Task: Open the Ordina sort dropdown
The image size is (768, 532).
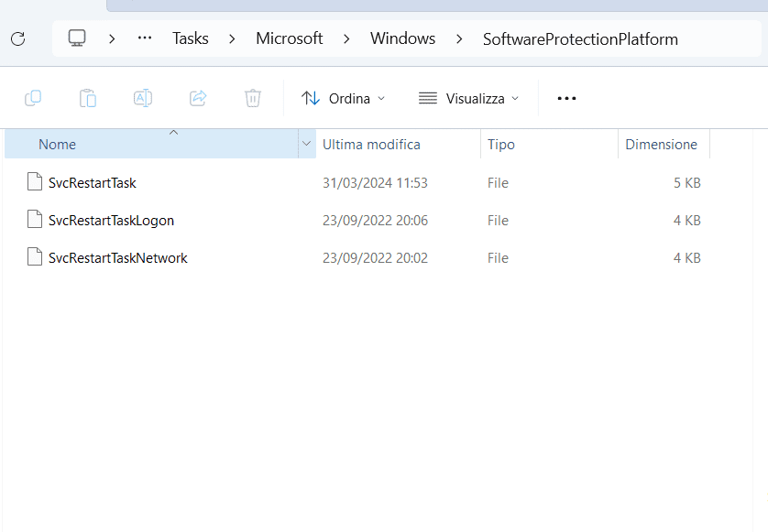Action: 344,98
